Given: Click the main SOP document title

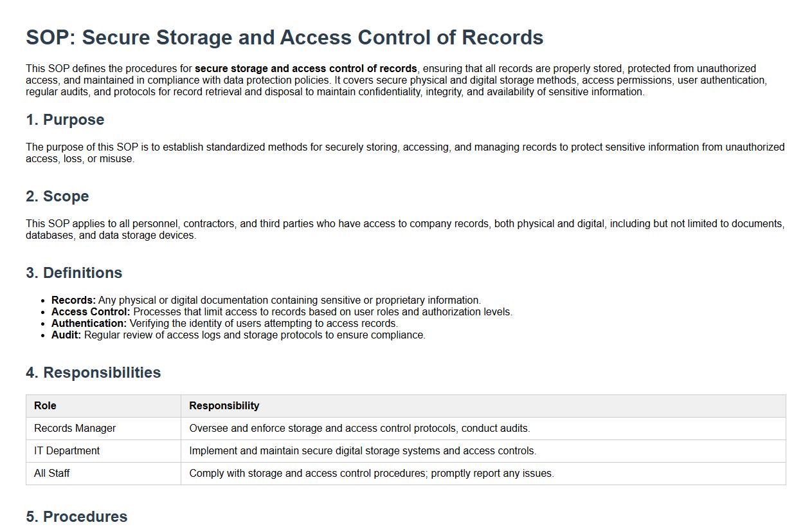Looking at the screenshot, I should [x=284, y=37].
